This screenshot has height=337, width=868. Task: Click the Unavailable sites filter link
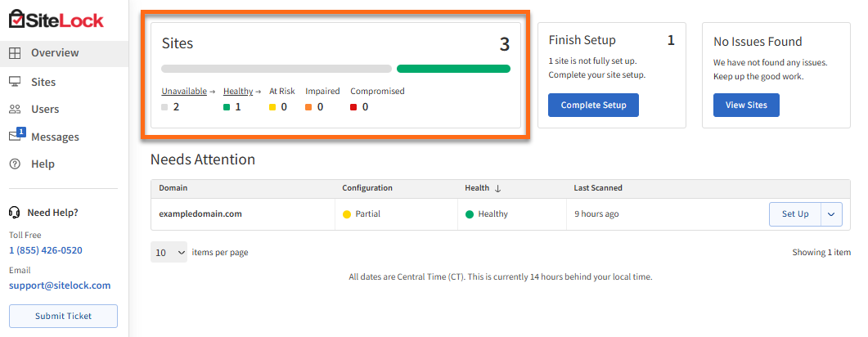point(184,91)
